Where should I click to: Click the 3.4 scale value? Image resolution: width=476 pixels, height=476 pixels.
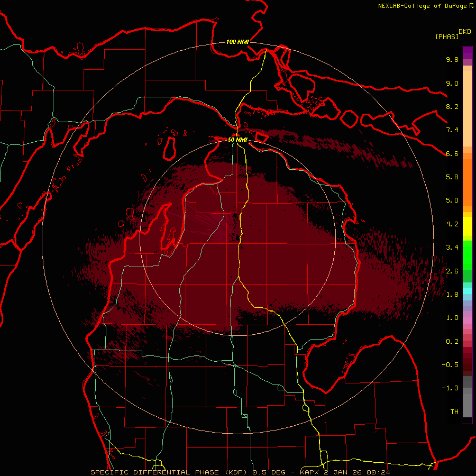pyautogui.click(x=452, y=247)
